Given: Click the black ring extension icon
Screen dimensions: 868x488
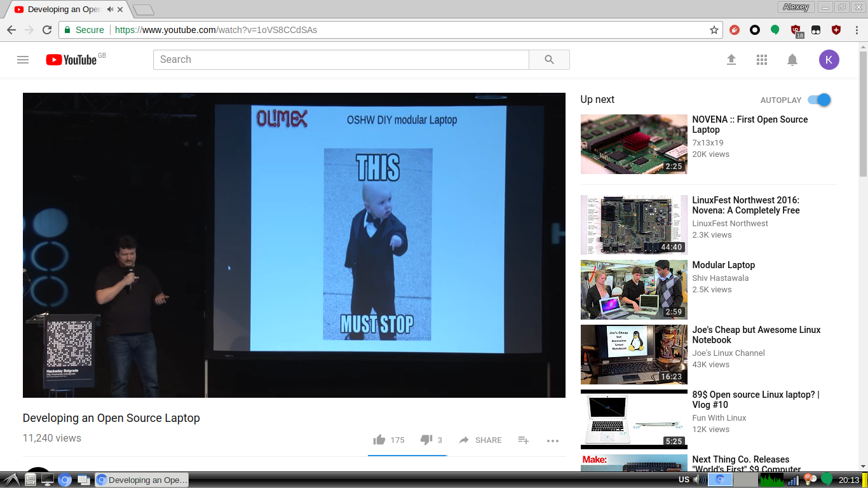Looking at the screenshot, I should 755,30.
